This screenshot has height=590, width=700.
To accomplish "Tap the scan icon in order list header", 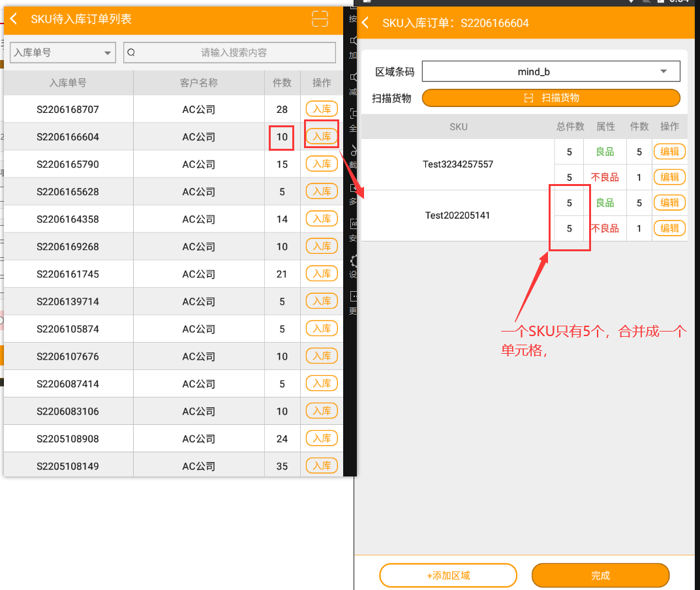I will [x=320, y=19].
